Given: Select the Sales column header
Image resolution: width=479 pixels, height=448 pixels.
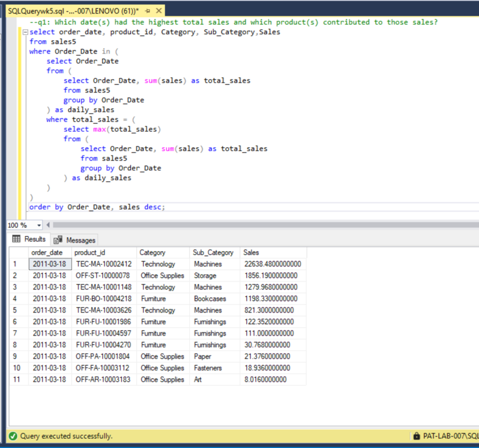Looking at the screenshot, I should [273, 252].
